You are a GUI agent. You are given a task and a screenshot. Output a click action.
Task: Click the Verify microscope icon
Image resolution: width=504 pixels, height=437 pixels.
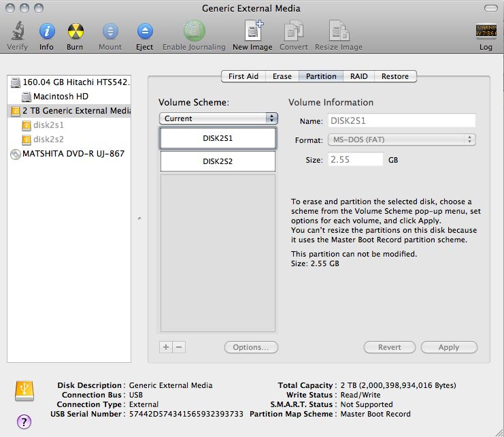[x=18, y=31]
